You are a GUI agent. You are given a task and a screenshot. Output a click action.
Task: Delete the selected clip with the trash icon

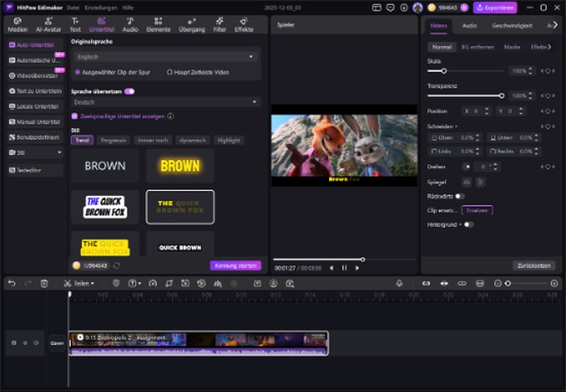(x=44, y=283)
